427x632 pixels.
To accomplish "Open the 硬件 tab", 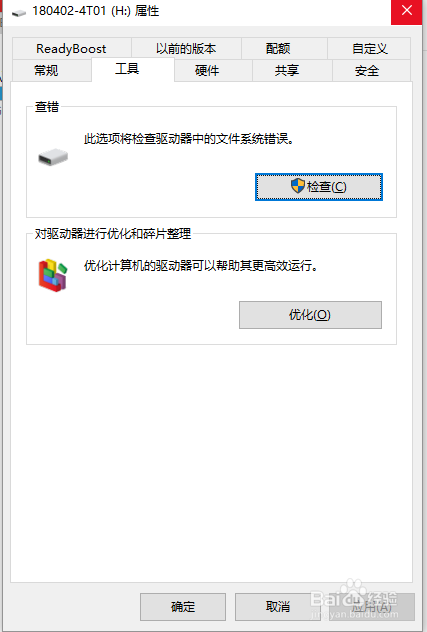I will (x=207, y=71).
